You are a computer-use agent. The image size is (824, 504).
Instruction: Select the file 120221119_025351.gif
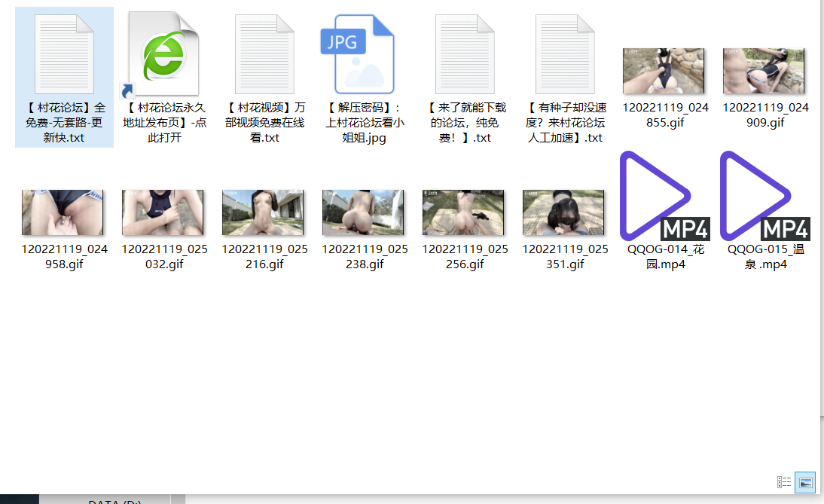(x=563, y=212)
